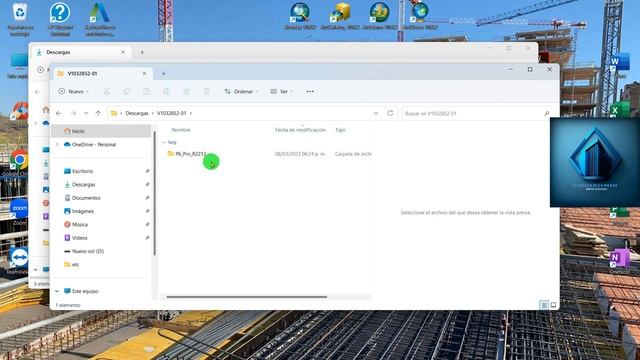The width and height of the screenshot is (640, 360).
Task: Sort by Fecha de modificación column header
Action: (x=300, y=130)
